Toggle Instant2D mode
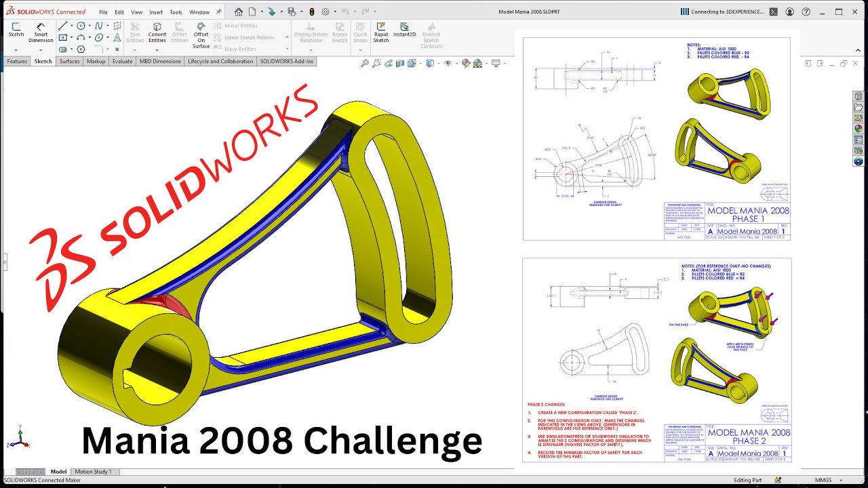This screenshot has width=868, height=488. point(404,30)
